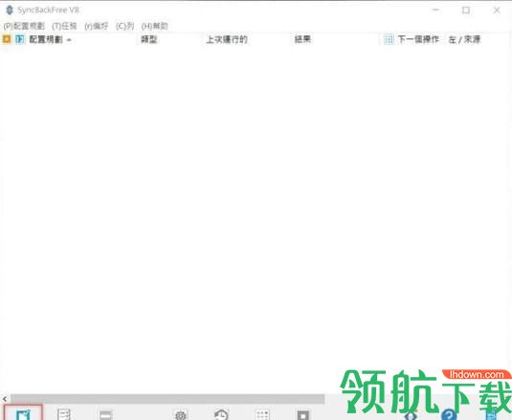Click the stop square icon in bottom toolbar

pos(303,415)
